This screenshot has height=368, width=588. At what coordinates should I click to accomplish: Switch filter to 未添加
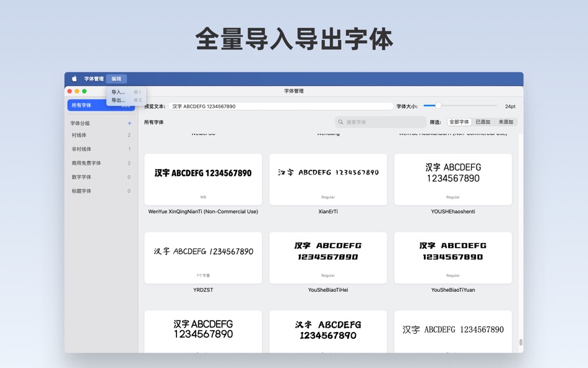point(506,121)
